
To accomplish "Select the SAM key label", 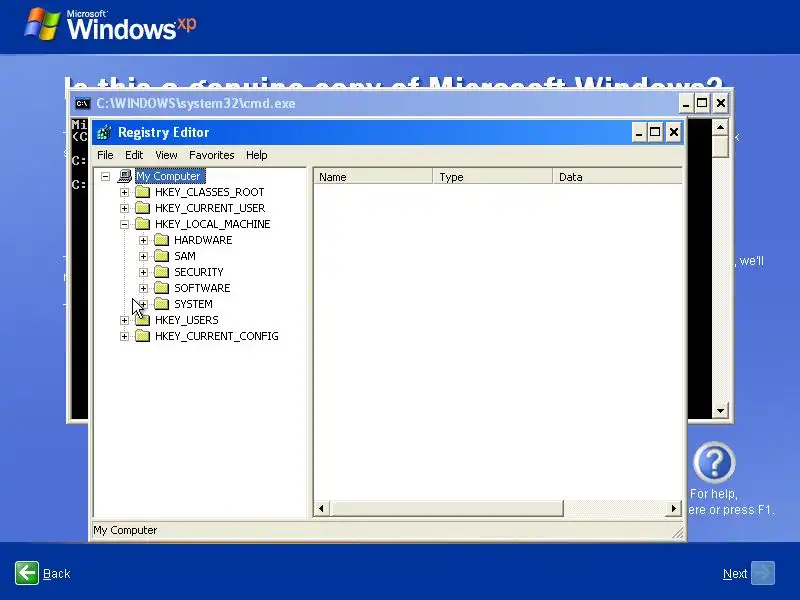I will point(185,256).
